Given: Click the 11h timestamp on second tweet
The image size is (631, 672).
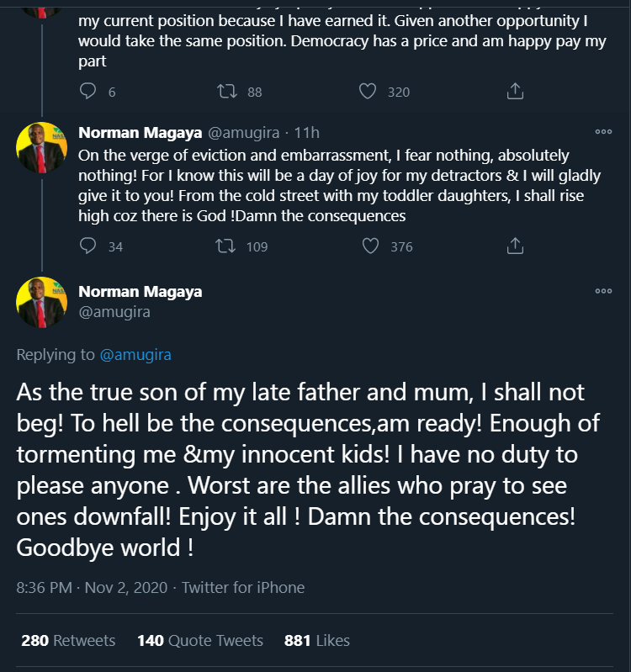Looking at the screenshot, I should tap(308, 133).
